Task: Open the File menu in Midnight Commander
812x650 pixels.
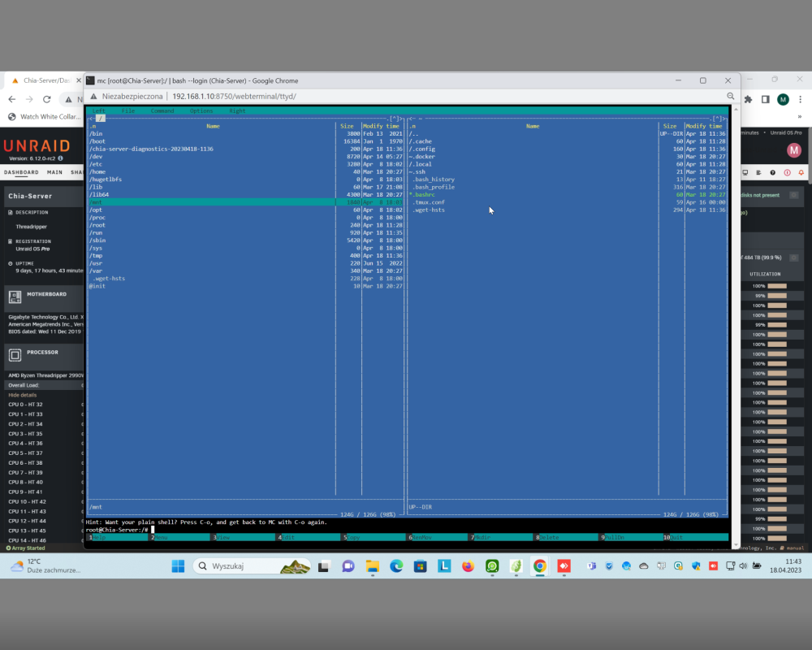Action: pyautogui.click(x=128, y=111)
